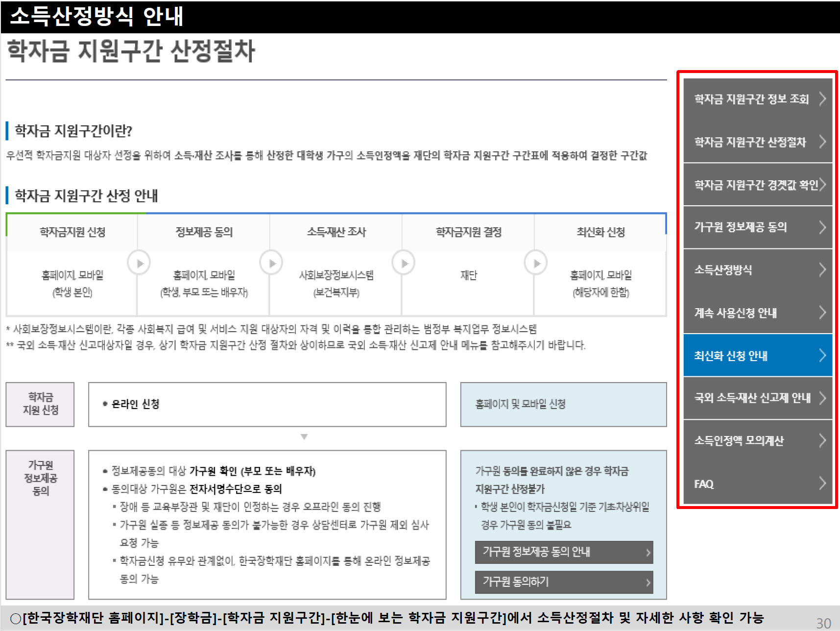Image resolution: width=840 pixels, height=631 pixels.
Task: Click arrow icon between 정보제공 동의 and 소득·재산 조사
Action: (271, 263)
